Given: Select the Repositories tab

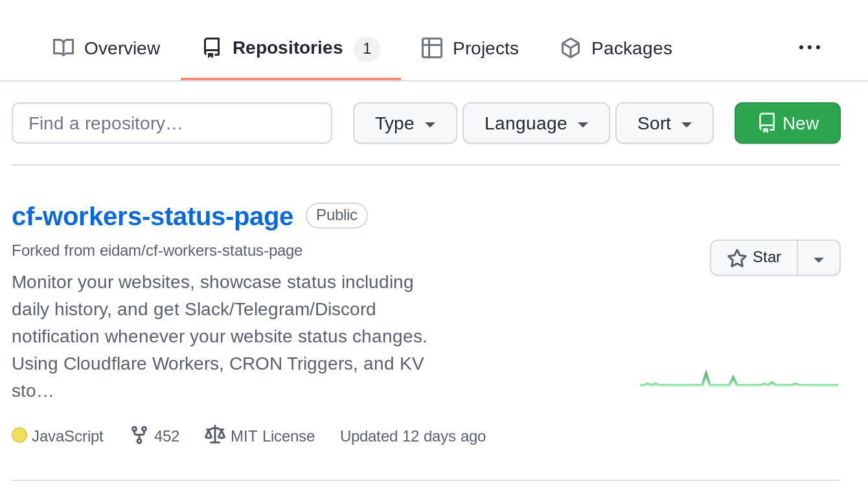Looking at the screenshot, I should click(291, 48).
